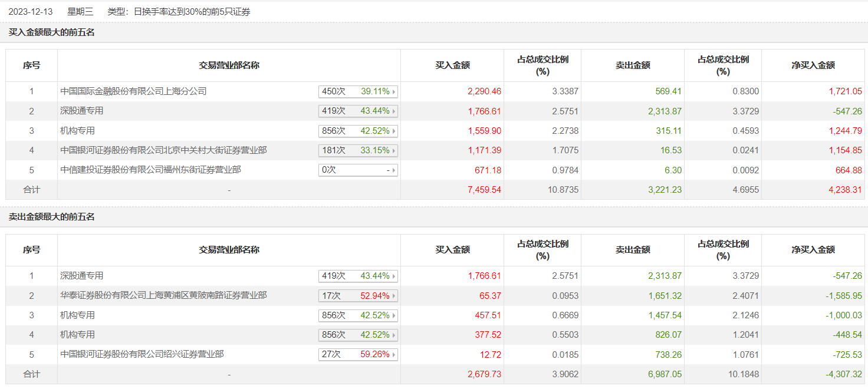Expand the 0次 dropdown box
Screen dimensions: 868x389
coord(394,170)
